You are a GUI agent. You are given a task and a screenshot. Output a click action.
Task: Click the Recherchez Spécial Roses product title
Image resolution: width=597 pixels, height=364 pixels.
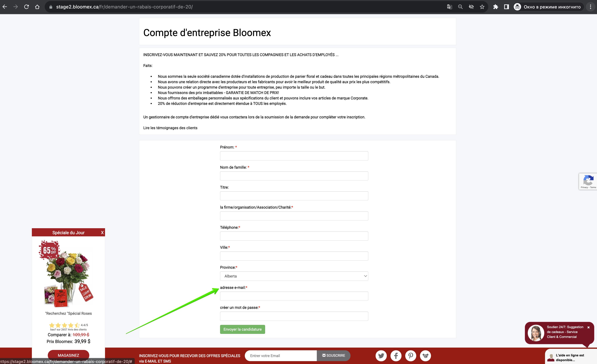(x=68, y=313)
